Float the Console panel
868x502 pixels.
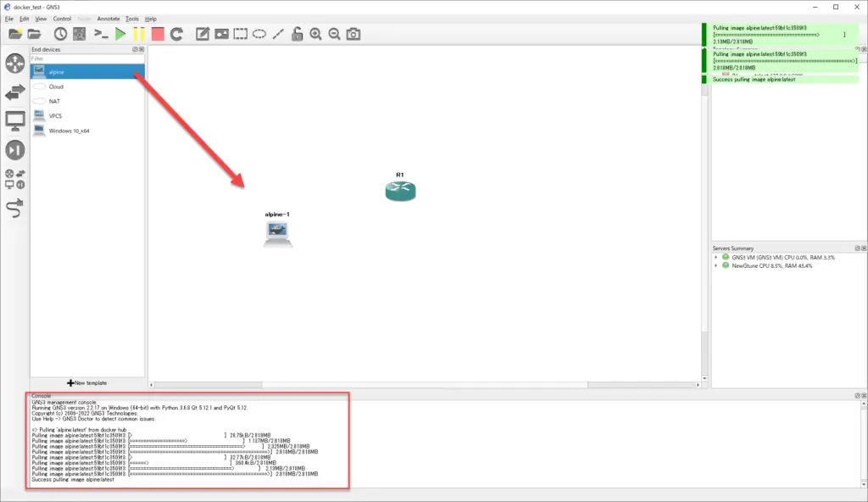858,396
